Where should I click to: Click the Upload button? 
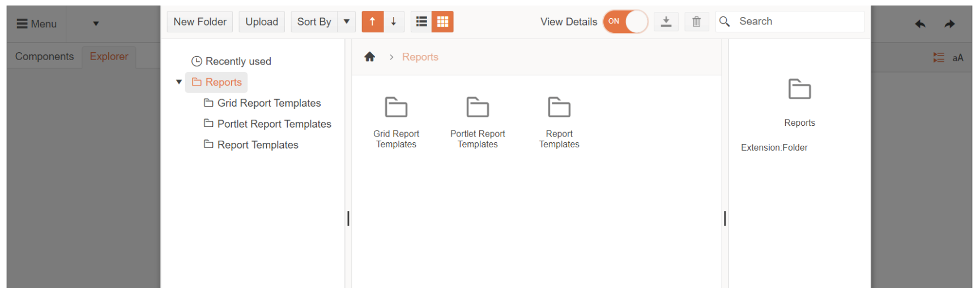tap(262, 22)
